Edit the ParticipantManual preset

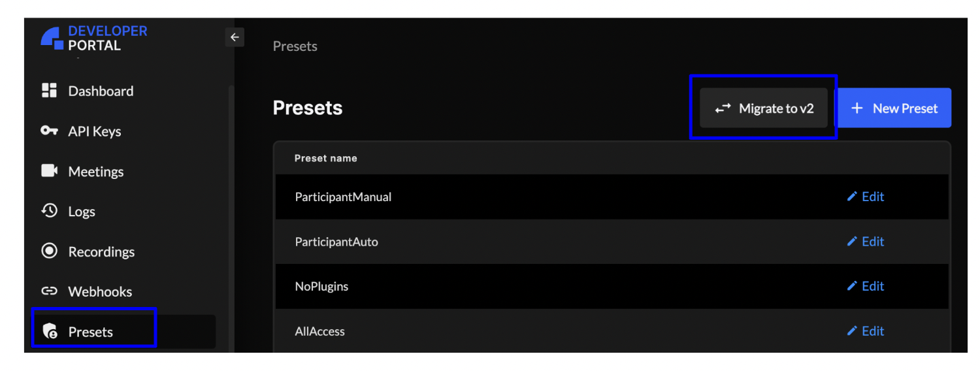tap(866, 197)
